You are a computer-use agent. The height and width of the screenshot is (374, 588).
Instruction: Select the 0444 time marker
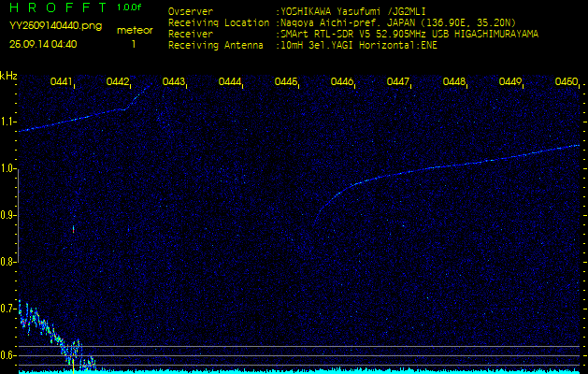coord(230,82)
